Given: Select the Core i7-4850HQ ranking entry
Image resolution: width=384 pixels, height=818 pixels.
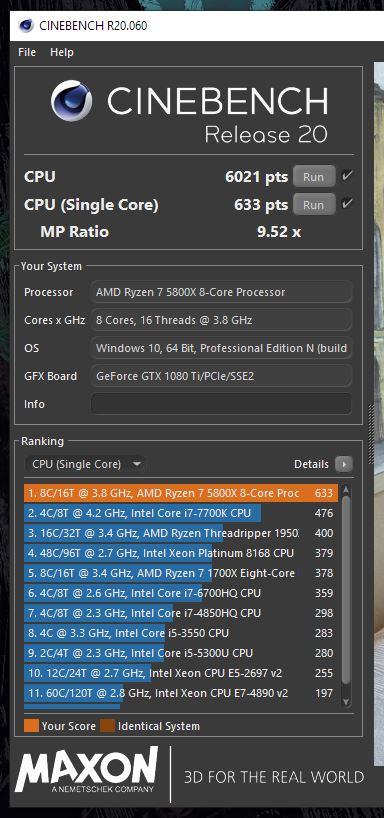Looking at the screenshot, I should [181, 613].
